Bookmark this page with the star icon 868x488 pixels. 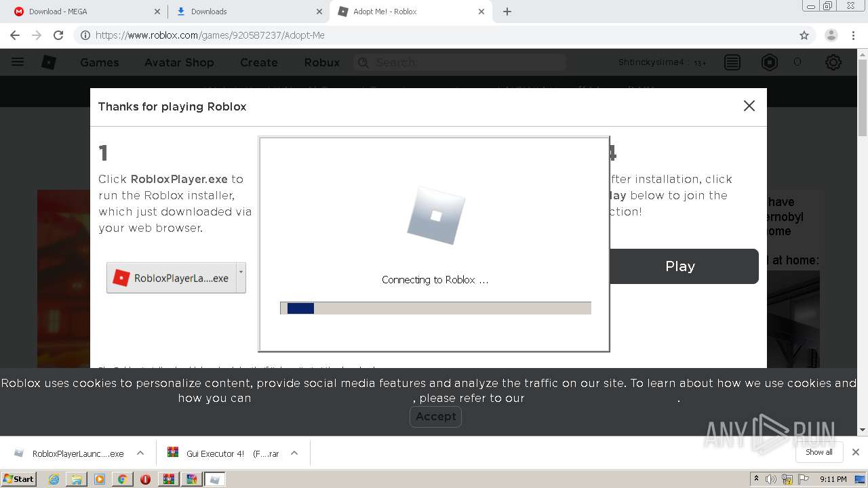click(804, 35)
